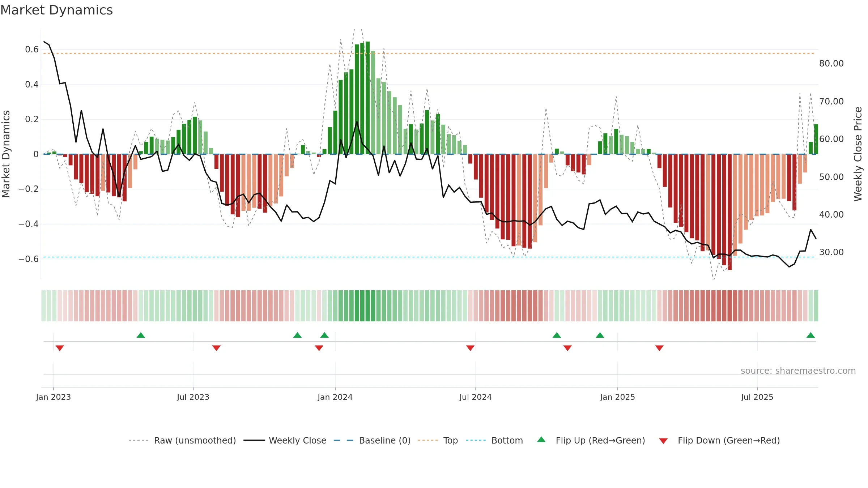
Task: Toggle the Top legend entry
Action: [x=438, y=440]
